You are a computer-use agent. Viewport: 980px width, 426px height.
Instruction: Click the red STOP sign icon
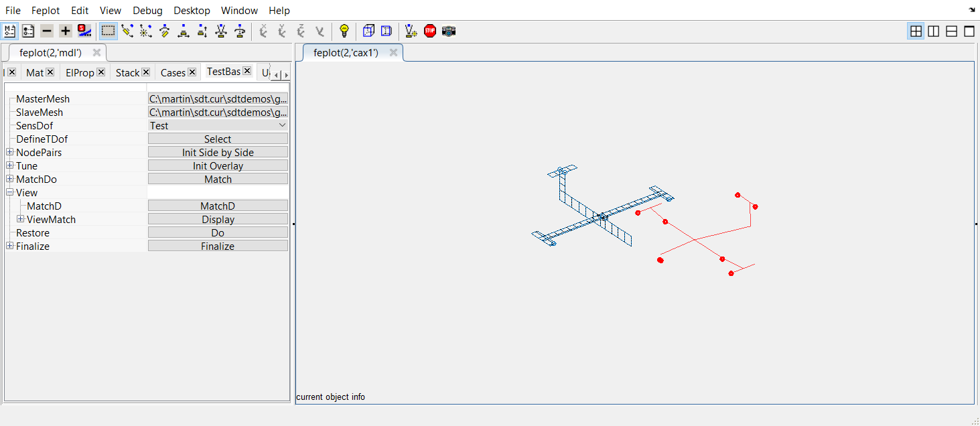coord(430,31)
